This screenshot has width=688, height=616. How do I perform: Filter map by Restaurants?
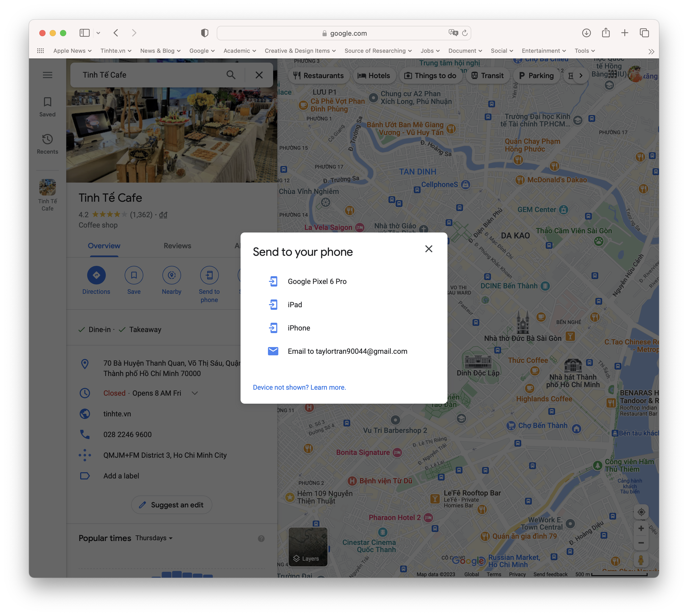(319, 76)
